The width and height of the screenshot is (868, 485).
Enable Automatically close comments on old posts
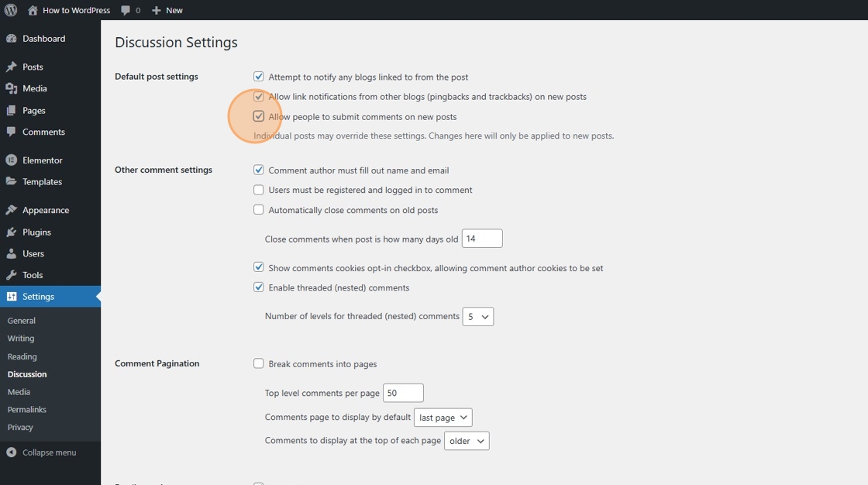(259, 210)
